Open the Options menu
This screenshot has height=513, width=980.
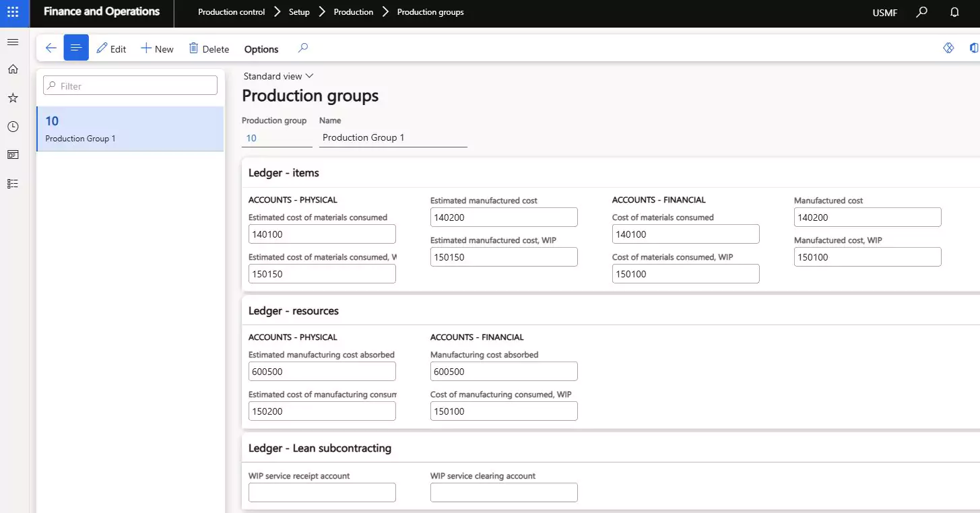(x=261, y=49)
